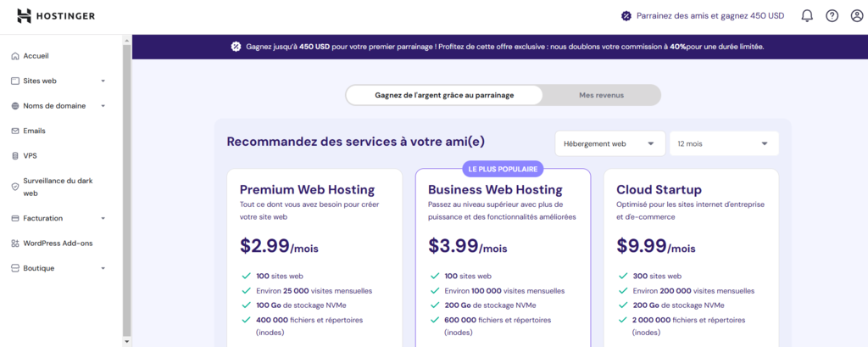
Task: Click "Environ 25 000 visites mensuelles"
Action: pos(314,291)
